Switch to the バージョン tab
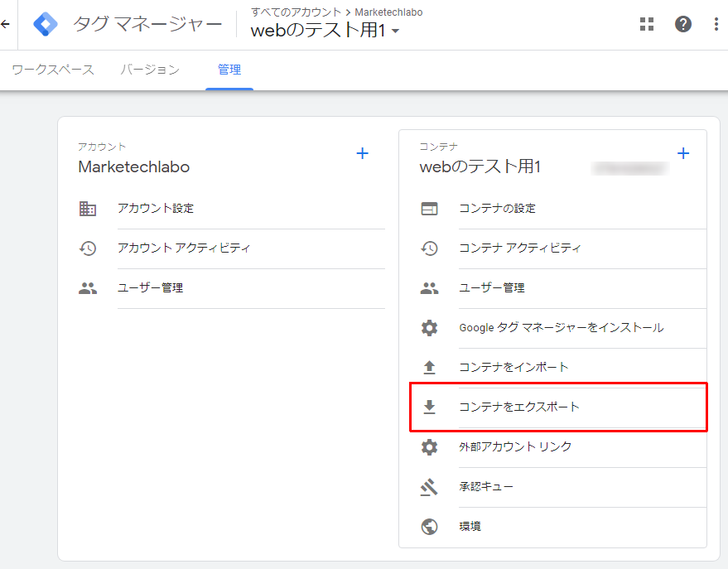 coord(149,70)
